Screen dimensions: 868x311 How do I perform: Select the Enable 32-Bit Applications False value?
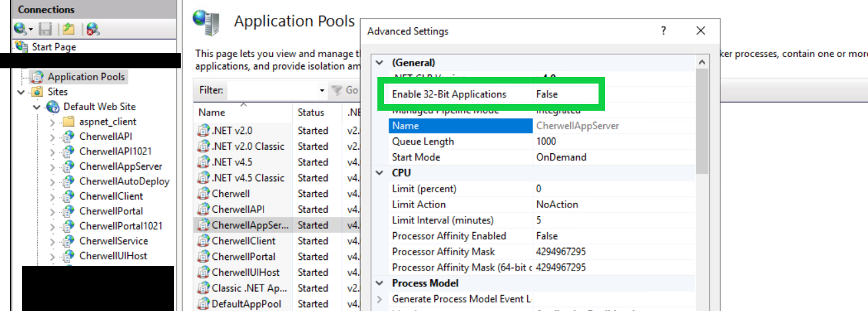coord(547,94)
